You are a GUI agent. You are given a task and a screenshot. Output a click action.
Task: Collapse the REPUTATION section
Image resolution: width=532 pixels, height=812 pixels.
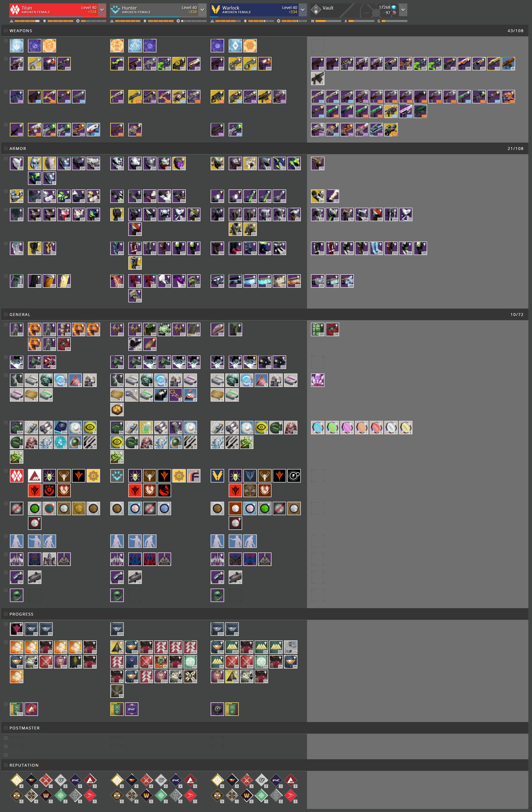click(6, 765)
